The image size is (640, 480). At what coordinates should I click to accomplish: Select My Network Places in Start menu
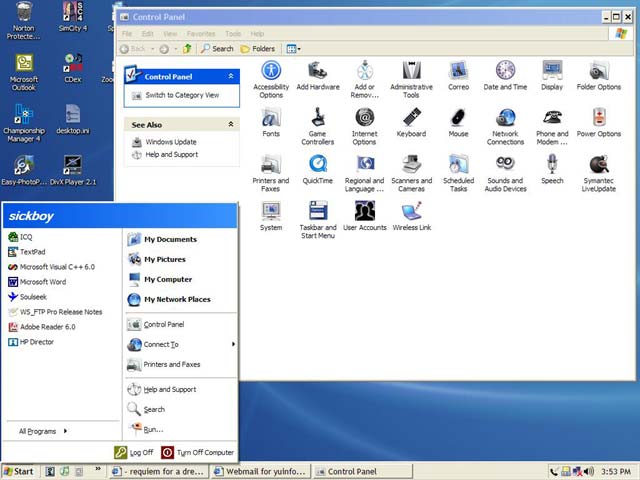(x=181, y=299)
